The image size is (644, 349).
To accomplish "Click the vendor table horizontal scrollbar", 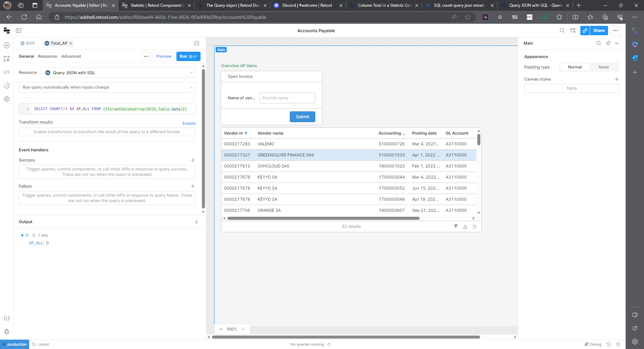I will (x=323, y=218).
